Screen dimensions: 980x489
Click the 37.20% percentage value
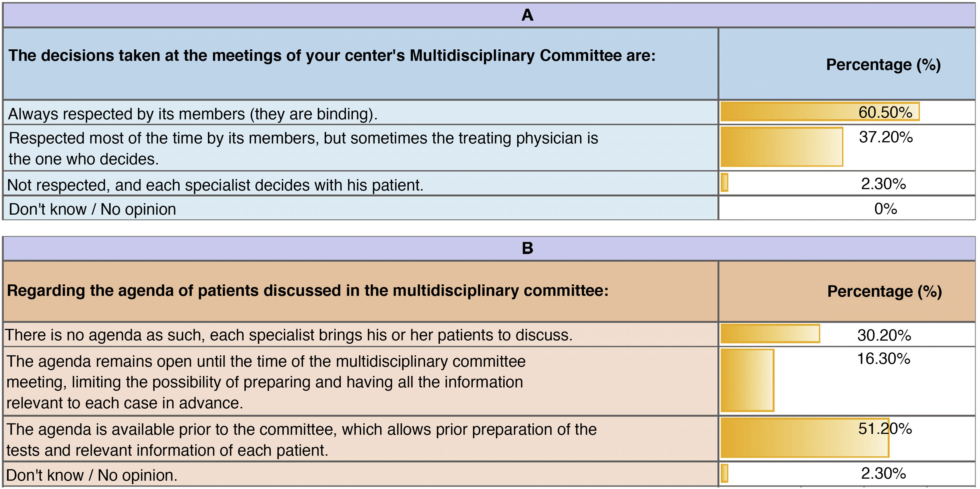pyautogui.click(x=886, y=137)
